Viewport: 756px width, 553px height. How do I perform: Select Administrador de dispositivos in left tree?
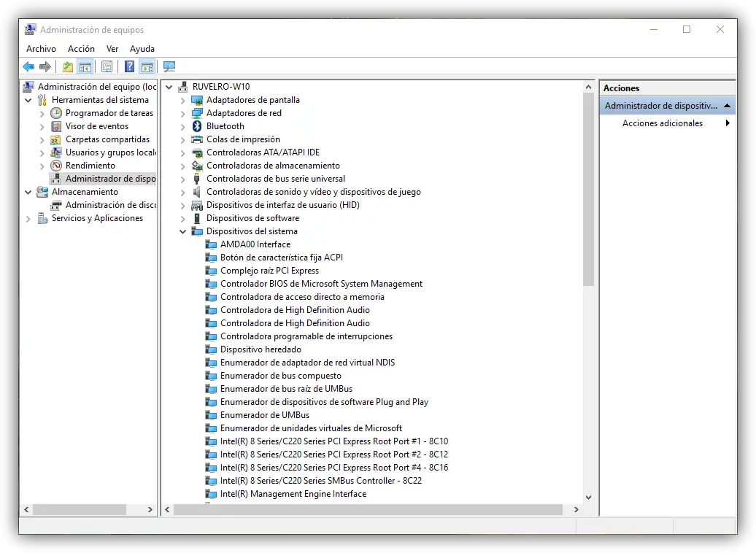pos(110,179)
